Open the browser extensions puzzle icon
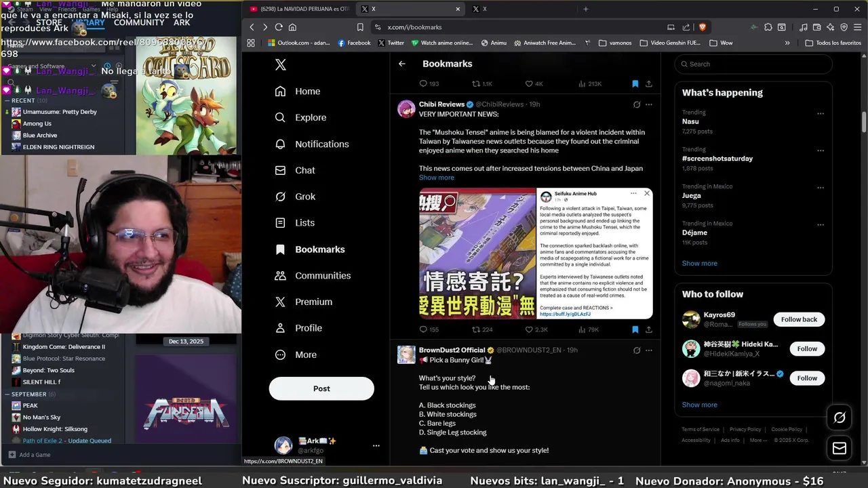The image size is (868, 488). coord(768,27)
